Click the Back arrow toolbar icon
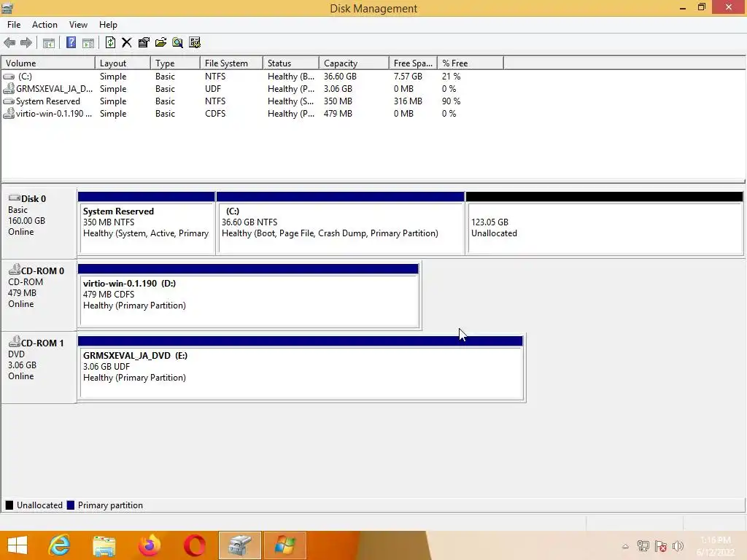This screenshot has width=747, height=560. (9, 43)
